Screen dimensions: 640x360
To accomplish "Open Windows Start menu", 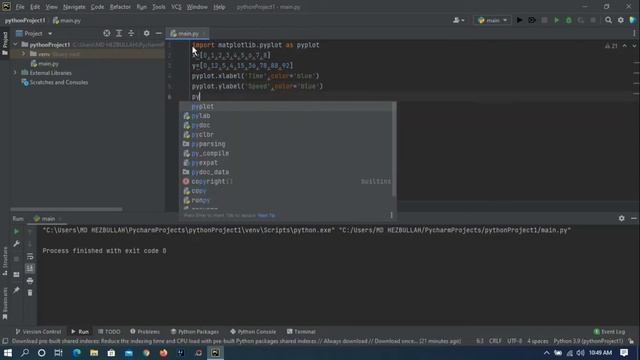I will 8,353.
